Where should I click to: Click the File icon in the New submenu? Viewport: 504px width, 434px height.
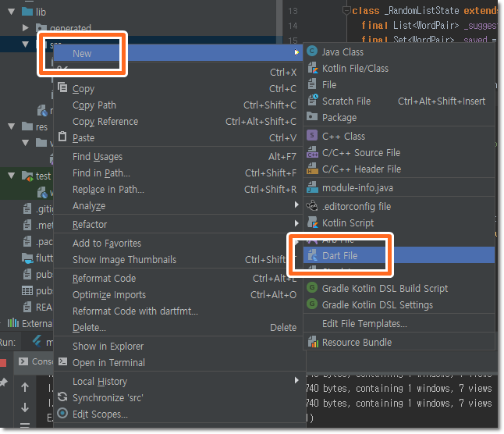tap(312, 84)
